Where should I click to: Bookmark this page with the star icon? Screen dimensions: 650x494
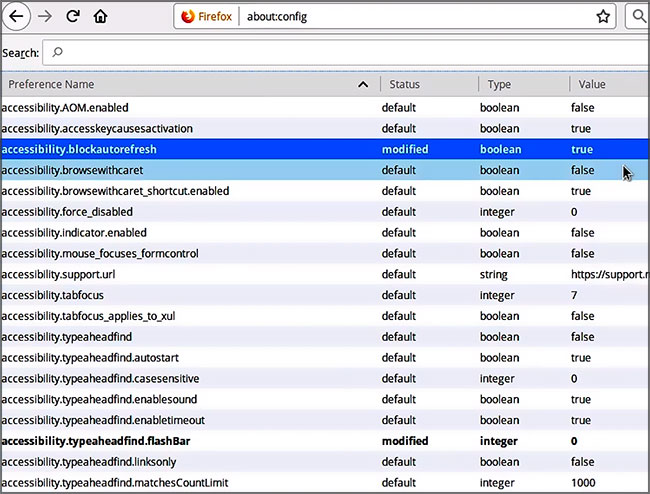point(603,17)
